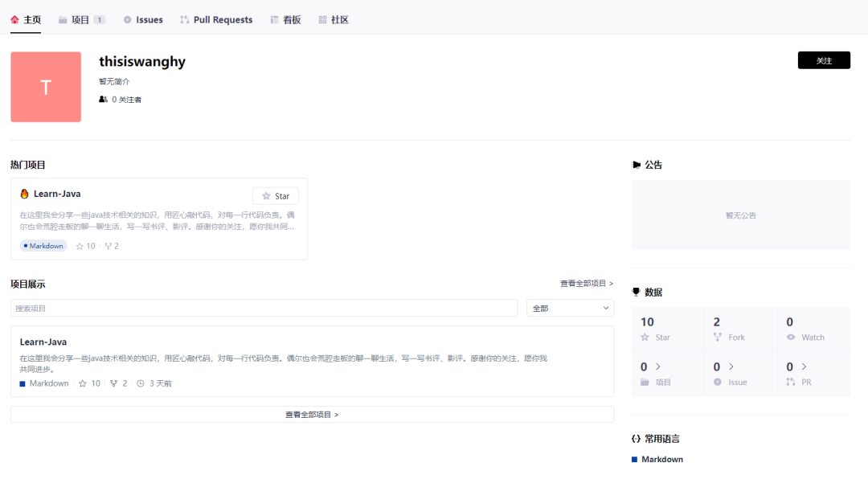Viewport: 868px width, 483px height.
Task: Click the Watch eye icon in data panel
Action: [791, 337]
